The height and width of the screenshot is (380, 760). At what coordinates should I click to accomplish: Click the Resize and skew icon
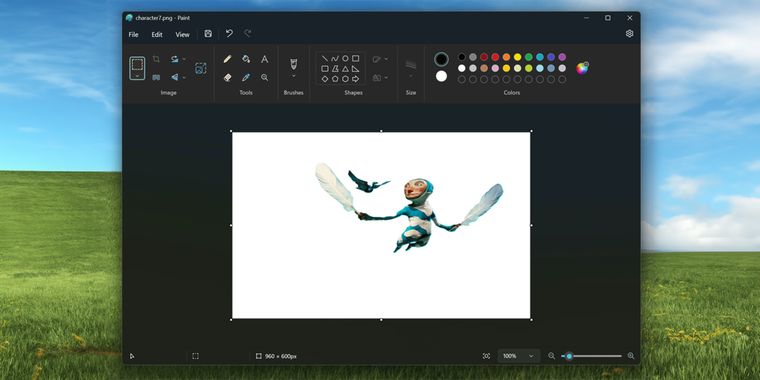click(x=156, y=77)
